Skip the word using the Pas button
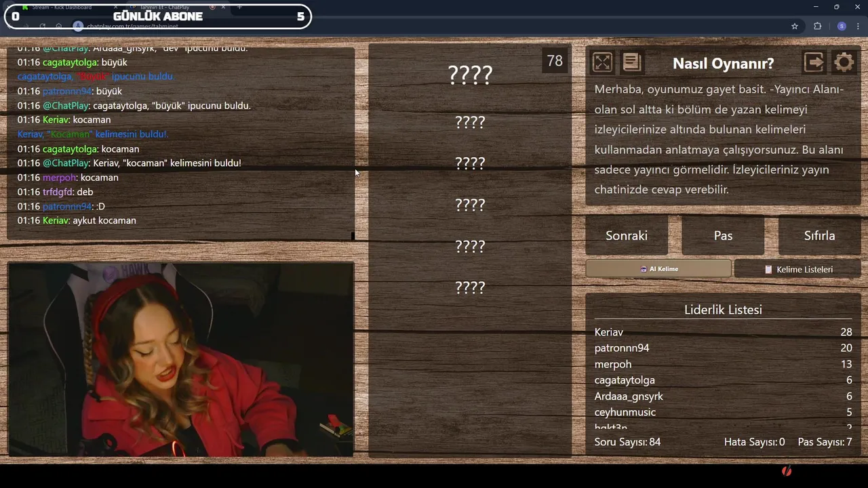Viewport: 868px width, 488px height. pos(723,235)
